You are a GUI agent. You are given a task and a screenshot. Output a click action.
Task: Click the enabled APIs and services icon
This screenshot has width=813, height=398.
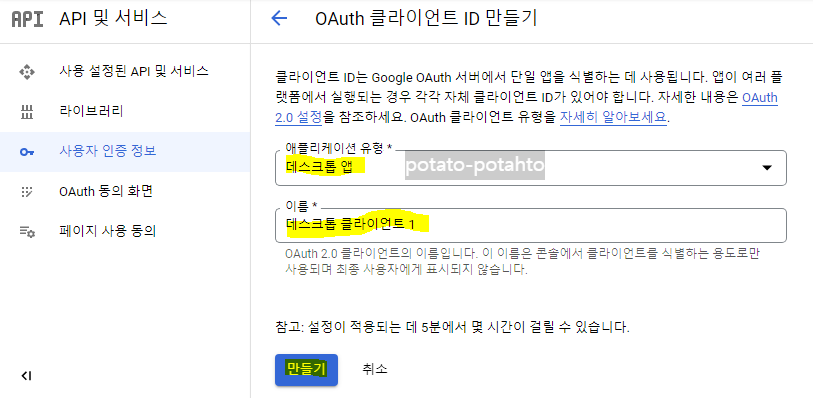(x=26, y=72)
